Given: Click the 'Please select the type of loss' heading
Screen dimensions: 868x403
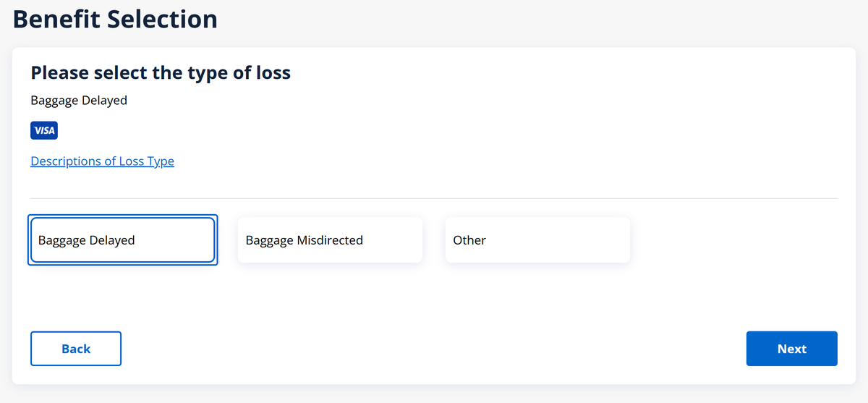Looking at the screenshot, I should (x=161, y=72).
